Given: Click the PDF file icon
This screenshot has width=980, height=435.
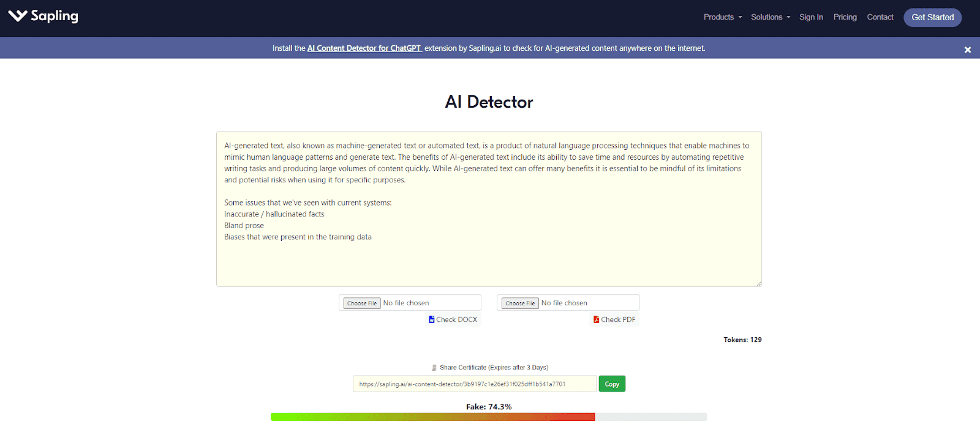Looking at the screenshot, I should pyautogui.click(x=596, y=319).
